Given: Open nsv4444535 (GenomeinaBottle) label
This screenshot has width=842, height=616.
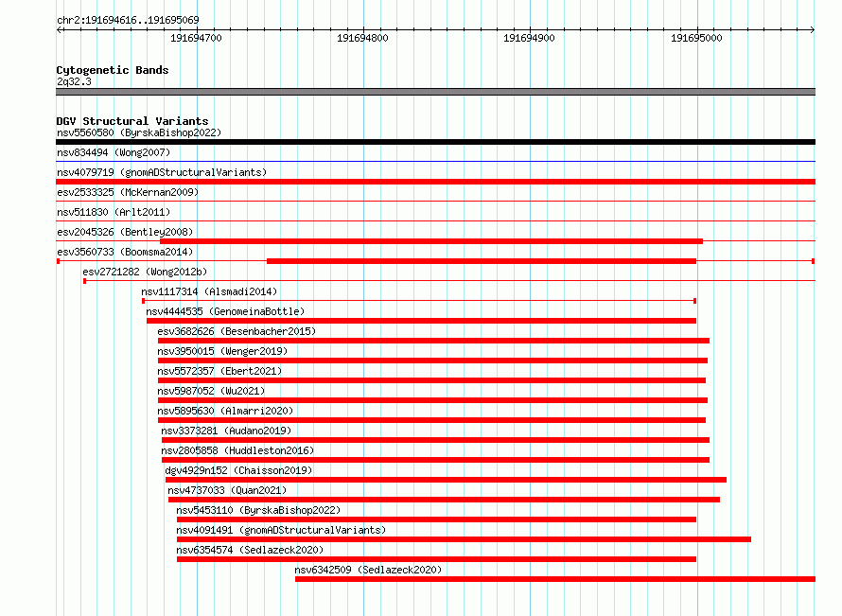Looking at the screenshot, I should (225, 311).
